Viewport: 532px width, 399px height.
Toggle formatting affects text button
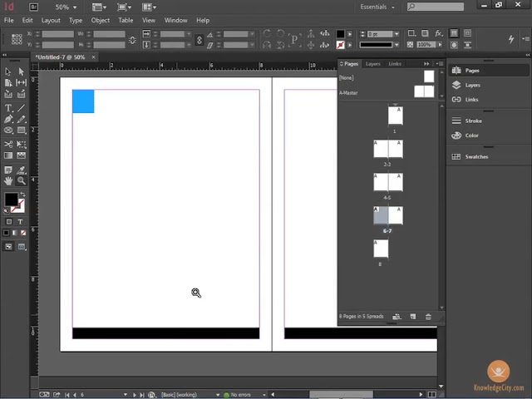21,222
